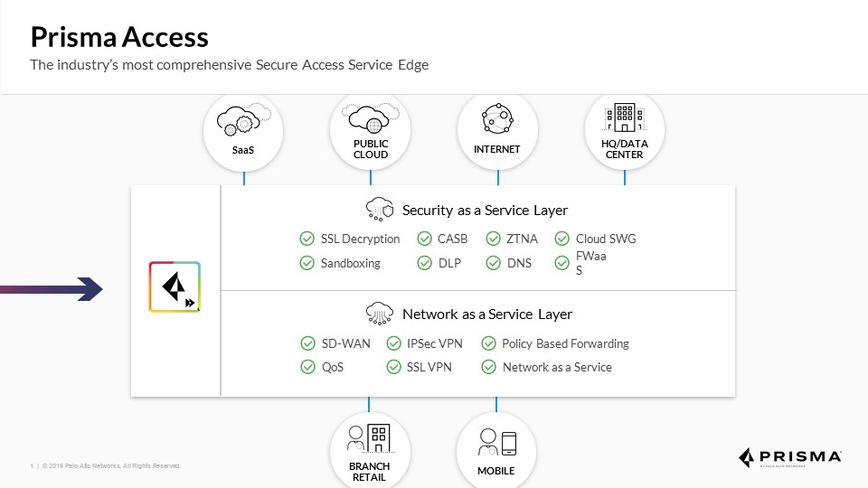
Task: Click the Security as a Service cloud shield icon
Action: click(x=379, y=209)
